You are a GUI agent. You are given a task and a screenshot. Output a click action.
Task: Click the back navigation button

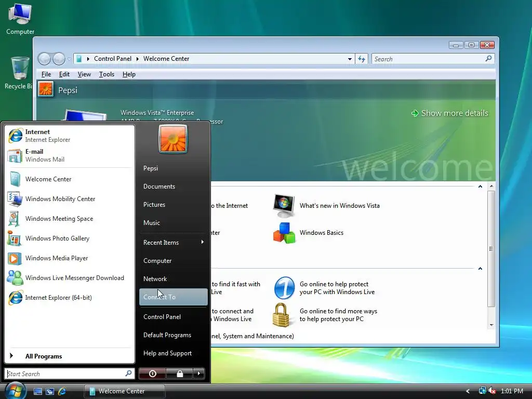point(44,59)
